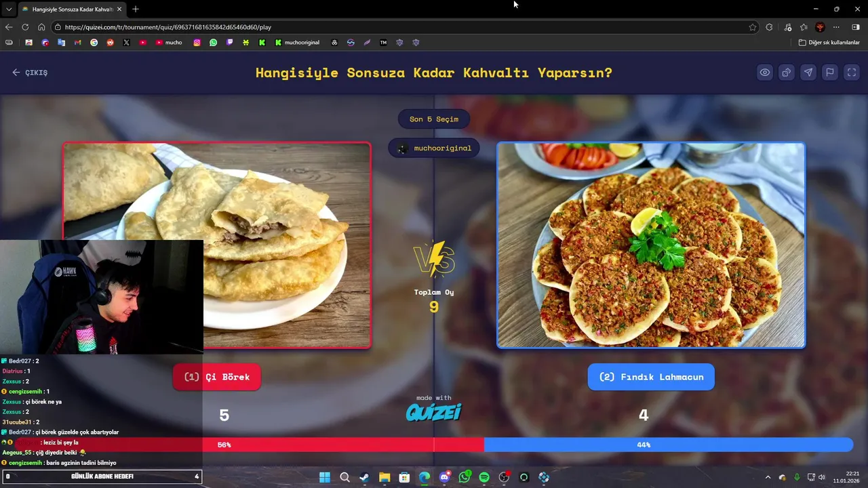
Task: Open Discord from the taskbar
Action: click(x=444, y=477)
